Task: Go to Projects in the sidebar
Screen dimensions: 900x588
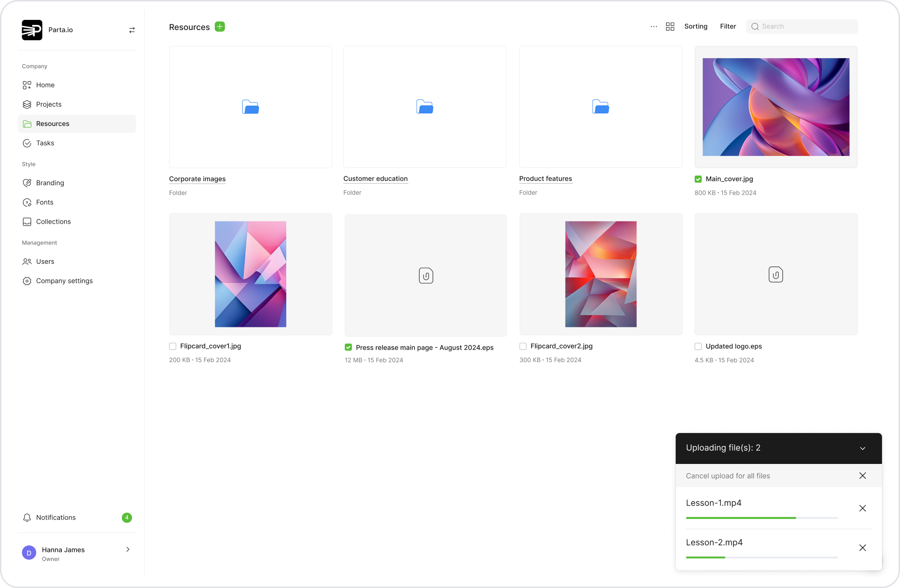Action: coord(48,104)
